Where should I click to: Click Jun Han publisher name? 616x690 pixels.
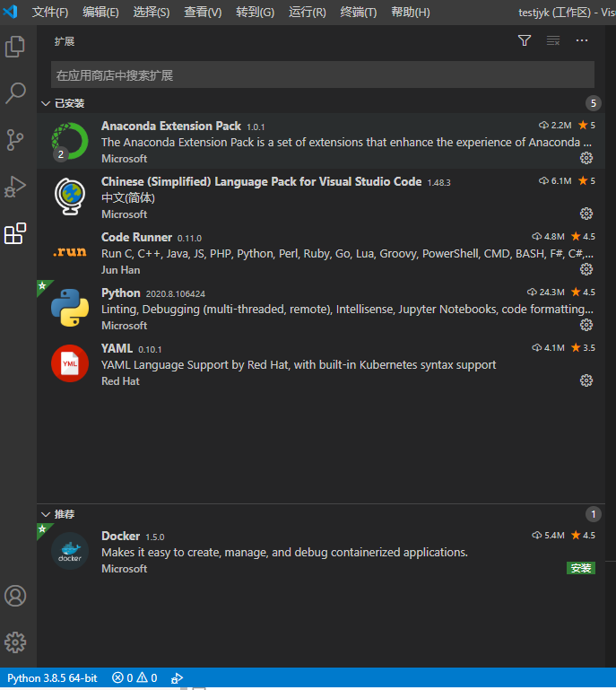120,270
